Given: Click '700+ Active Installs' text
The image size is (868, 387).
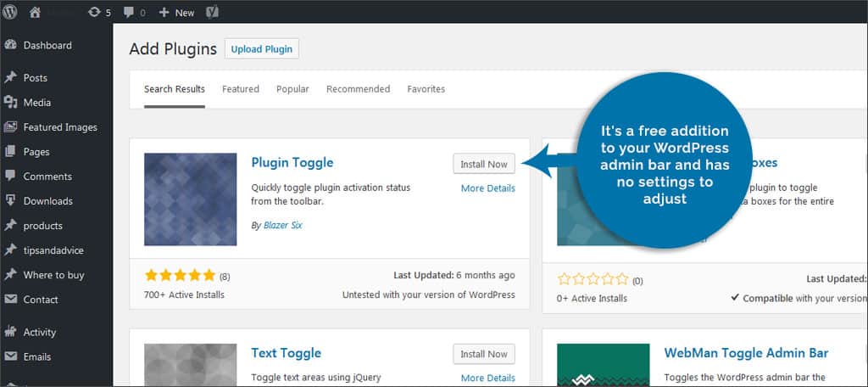Looking at the screenshot, I should pos(184,295).
